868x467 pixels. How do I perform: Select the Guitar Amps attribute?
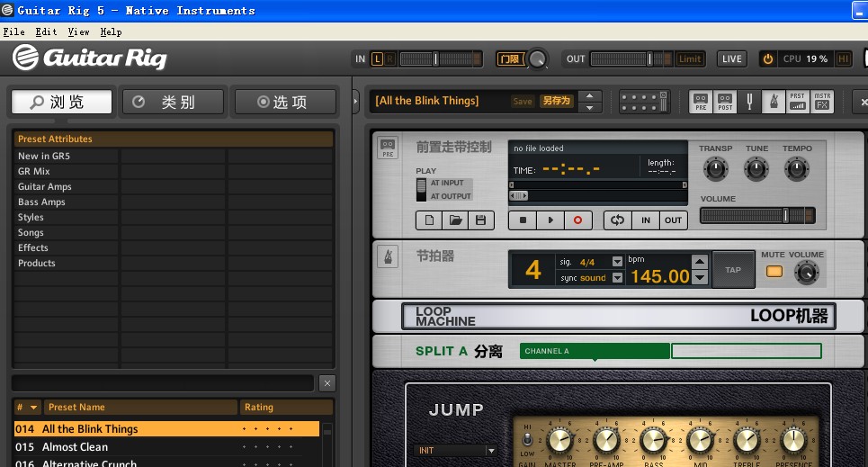[67, 186]
